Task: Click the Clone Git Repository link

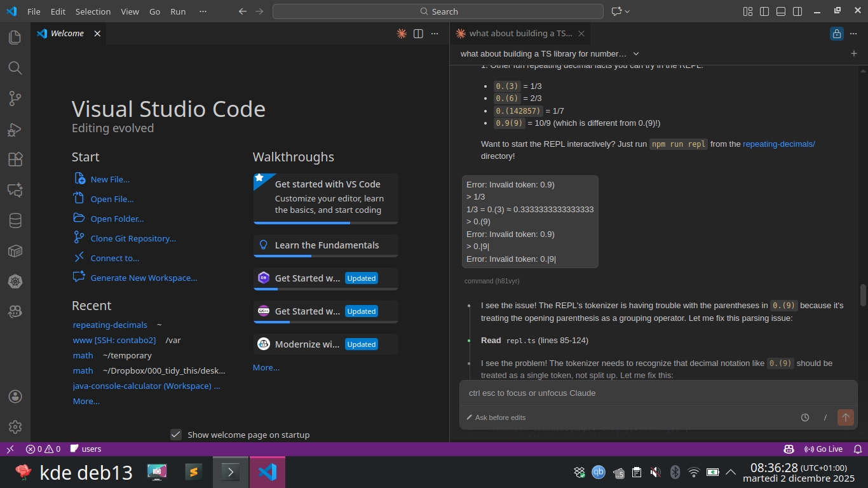Action: point(133,238)
